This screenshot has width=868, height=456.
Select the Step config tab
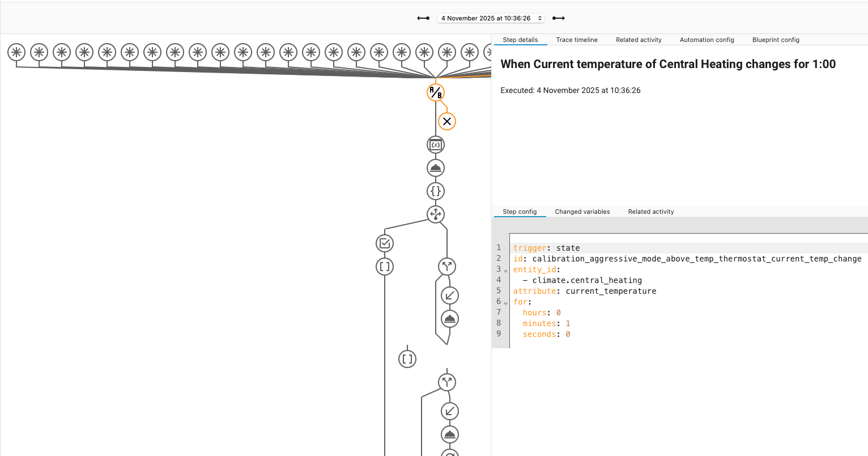tap(520, 212)
